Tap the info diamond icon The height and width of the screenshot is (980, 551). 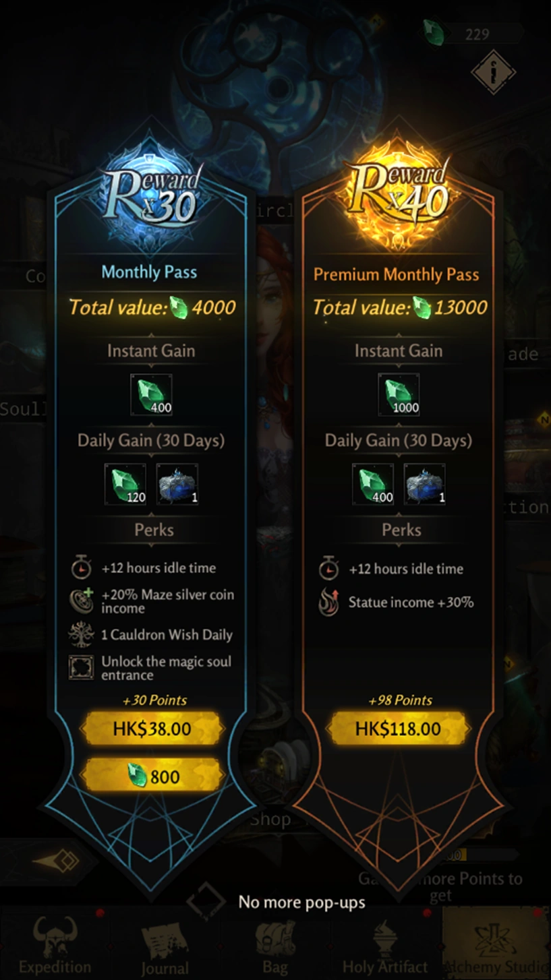tap(493, 71)
